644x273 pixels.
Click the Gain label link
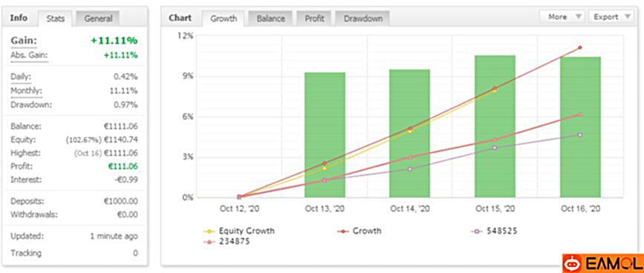(24, 41)
